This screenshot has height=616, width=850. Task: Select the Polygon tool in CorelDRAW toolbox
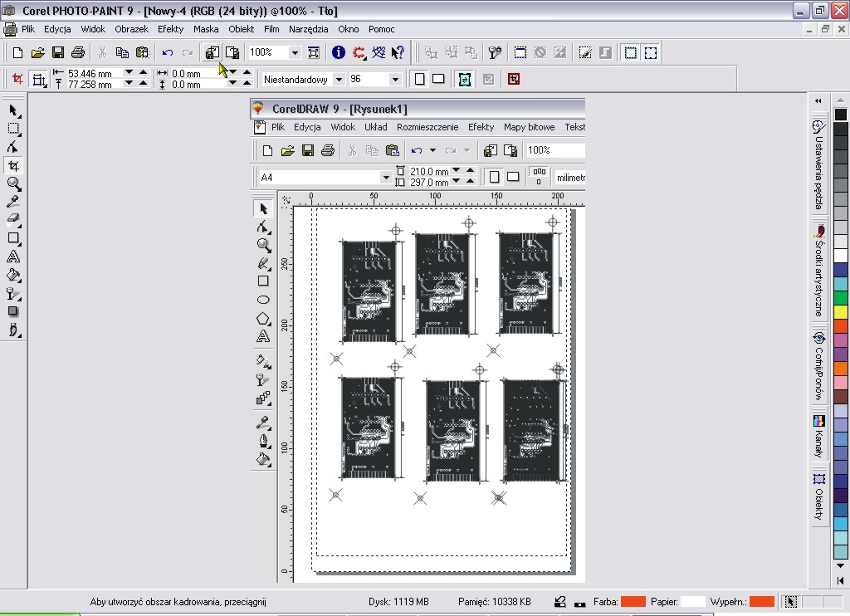263,318
